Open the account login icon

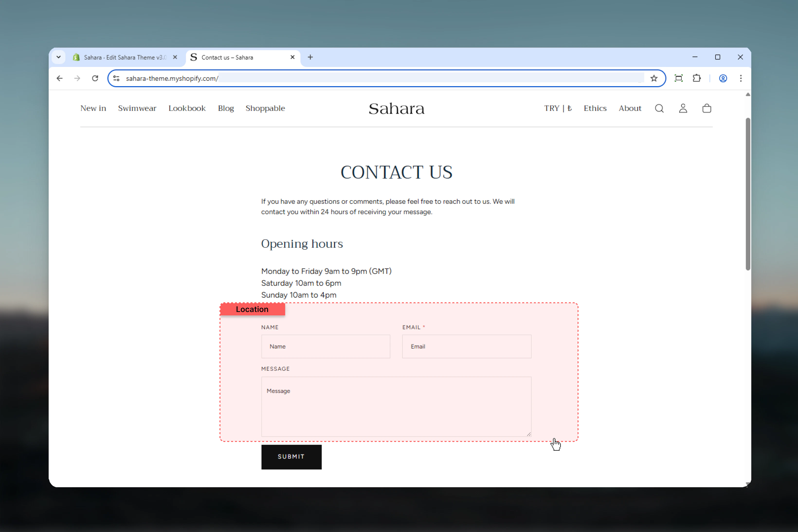click(x=683, y=108)
